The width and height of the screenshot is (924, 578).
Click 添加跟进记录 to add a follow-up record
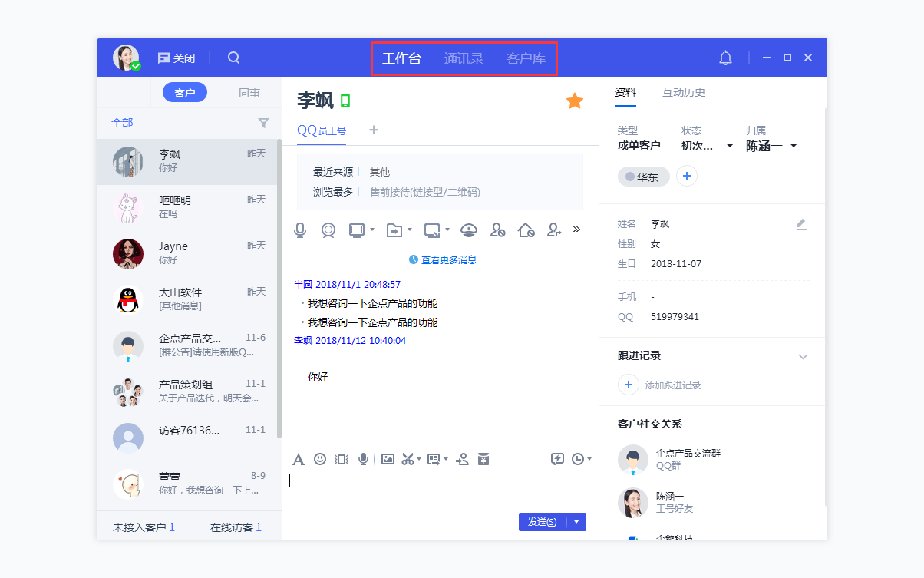(x=675, y=385)
